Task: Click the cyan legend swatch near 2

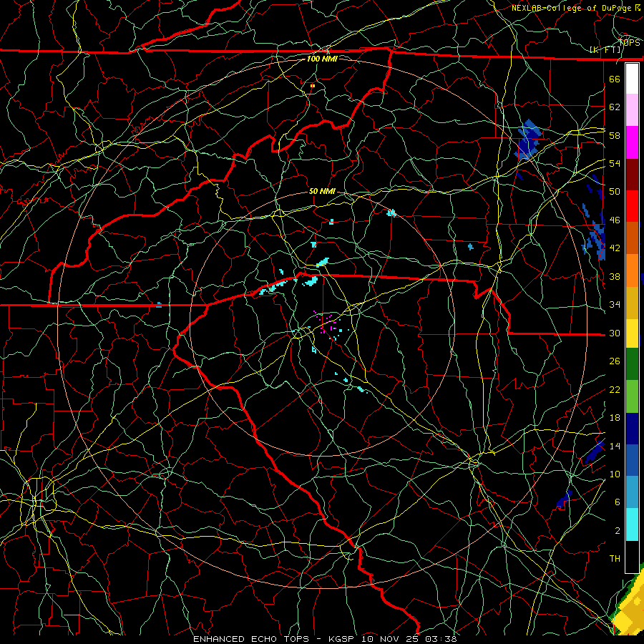Action: pyautogui.click(x=632, y=525)
